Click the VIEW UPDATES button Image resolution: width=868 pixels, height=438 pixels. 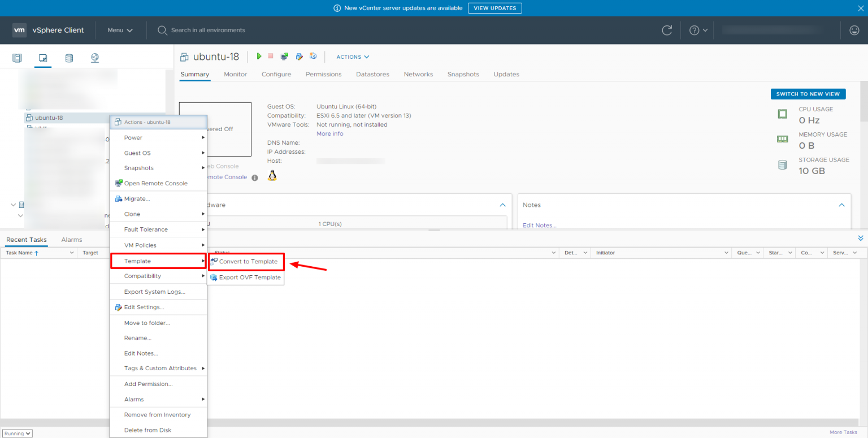click(x=494, y=8)
